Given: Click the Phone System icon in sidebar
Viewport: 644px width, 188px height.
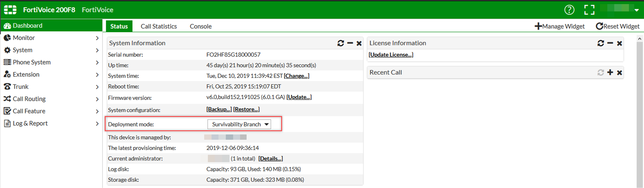Looking at the screenshot, I should click(7, 62).
